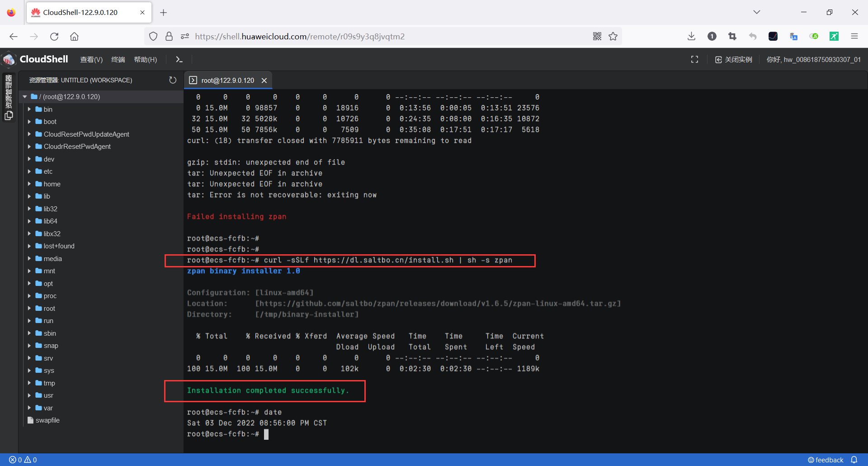Select the run folder

point(48,321)
